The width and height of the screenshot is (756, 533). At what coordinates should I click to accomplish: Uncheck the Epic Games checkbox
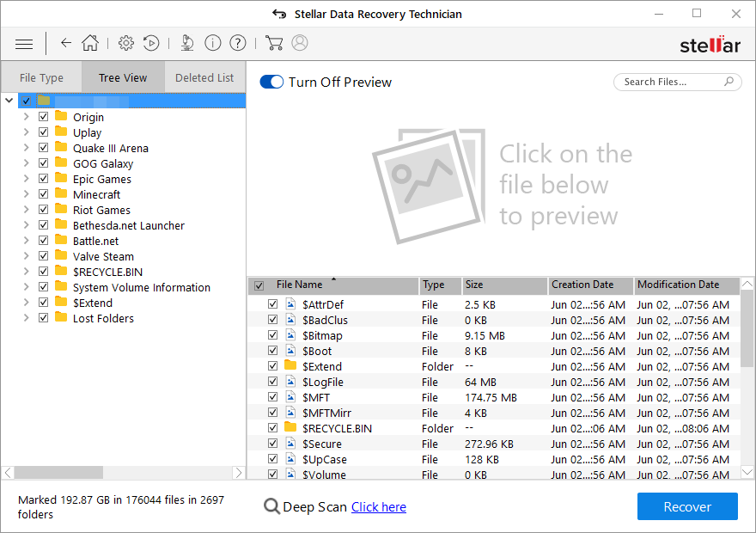44,179
